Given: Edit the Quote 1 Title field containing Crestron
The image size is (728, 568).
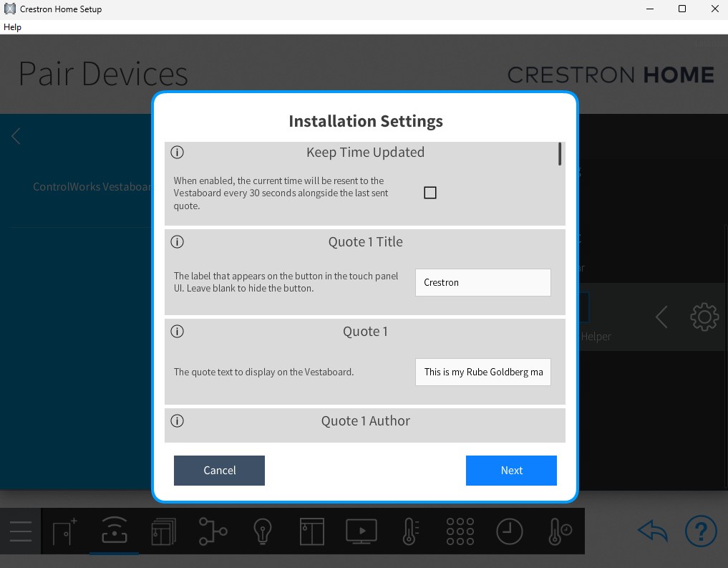Looking at the screenshot, I should click(483, 282).
